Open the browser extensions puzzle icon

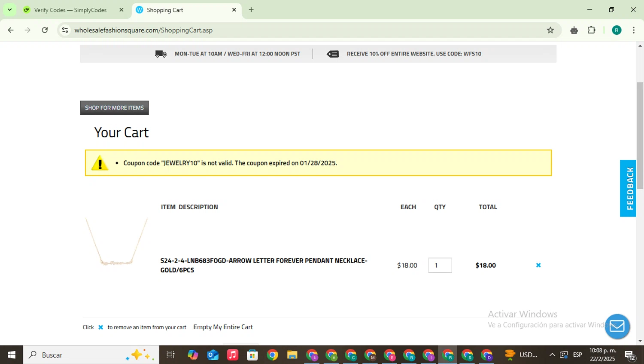click(592, 30)
